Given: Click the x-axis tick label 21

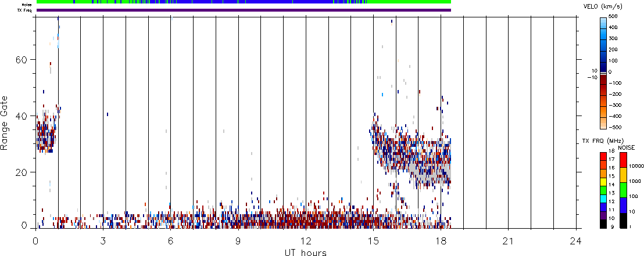Looking at the screenshot, I should tap(509, 240).
